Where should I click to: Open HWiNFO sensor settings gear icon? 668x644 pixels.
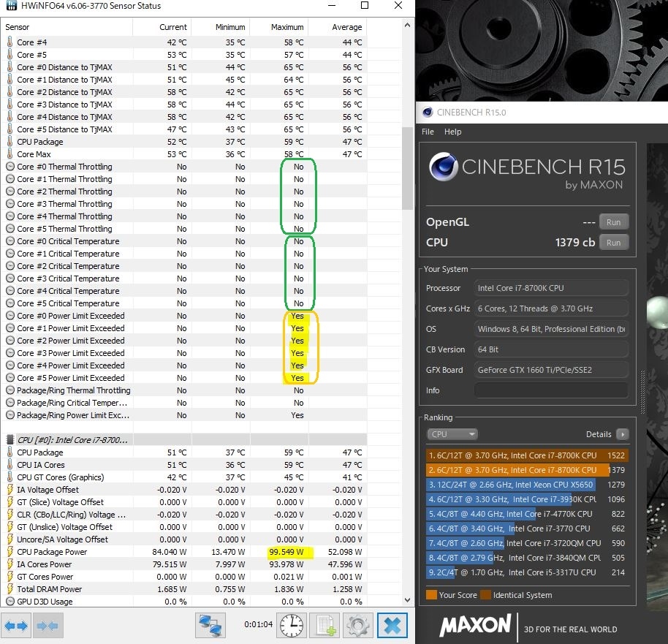pos(358,625)
